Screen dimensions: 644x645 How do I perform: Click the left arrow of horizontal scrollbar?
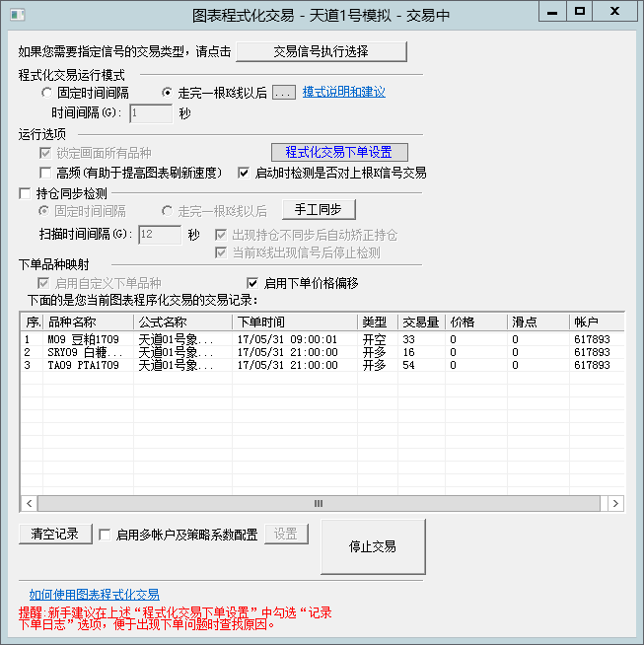[x=29, y=504]
